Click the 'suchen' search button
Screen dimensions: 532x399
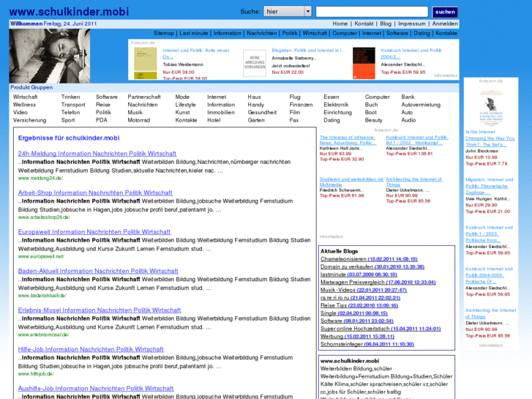pos(445,12)
